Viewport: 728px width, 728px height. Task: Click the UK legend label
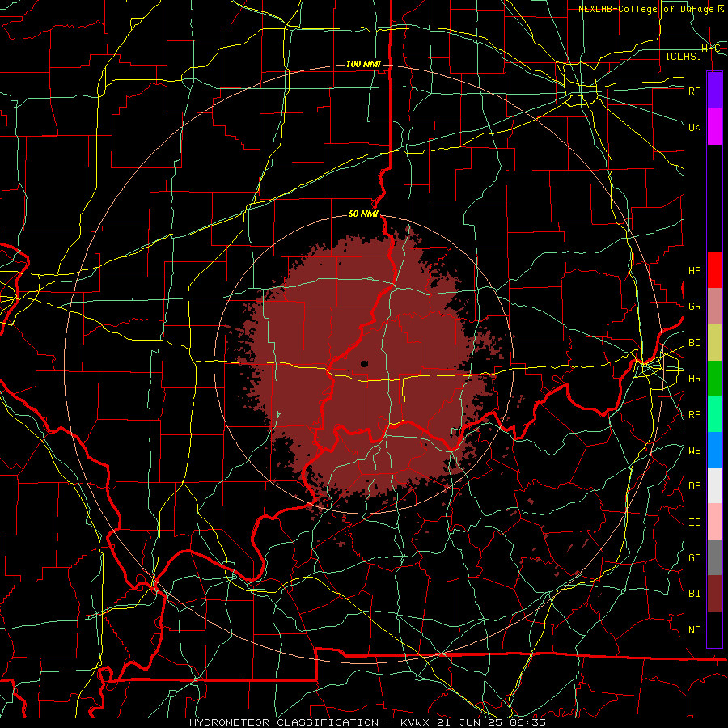pyautogui.click(x=694, y=127)
